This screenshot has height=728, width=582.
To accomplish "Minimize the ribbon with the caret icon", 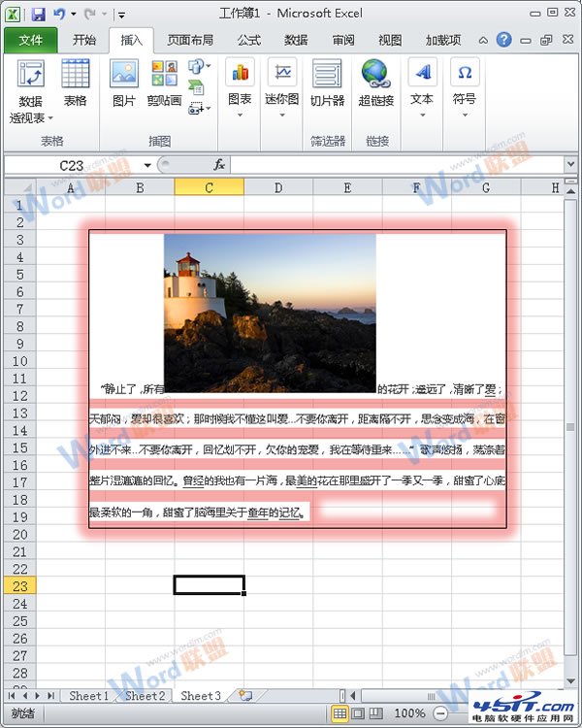I will click(x=483, y=41).
